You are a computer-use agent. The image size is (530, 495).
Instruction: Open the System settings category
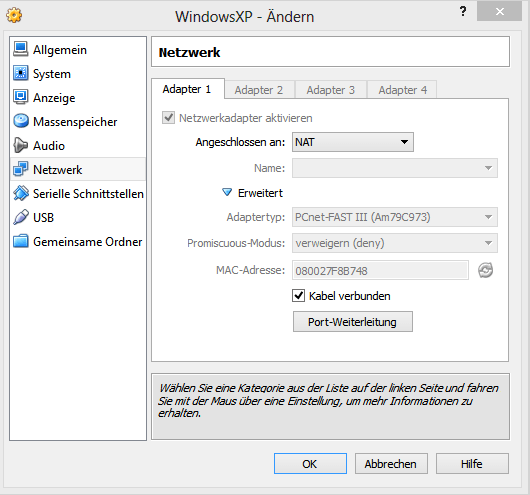78,73
